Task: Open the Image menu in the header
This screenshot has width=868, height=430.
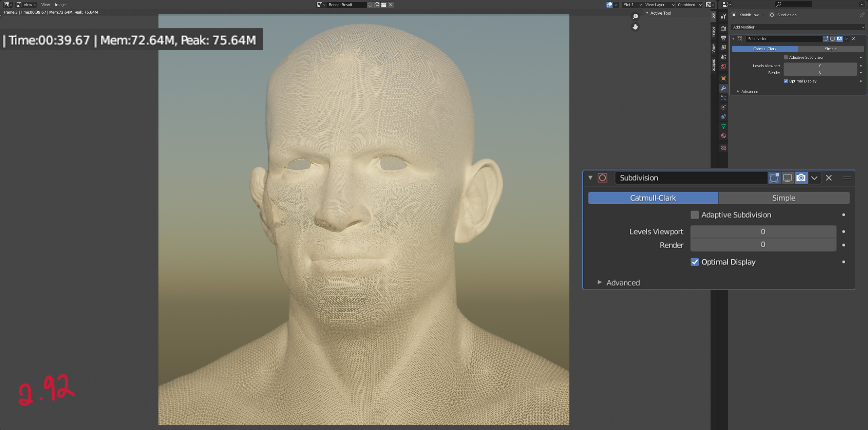Action: [x=60, y=5]
